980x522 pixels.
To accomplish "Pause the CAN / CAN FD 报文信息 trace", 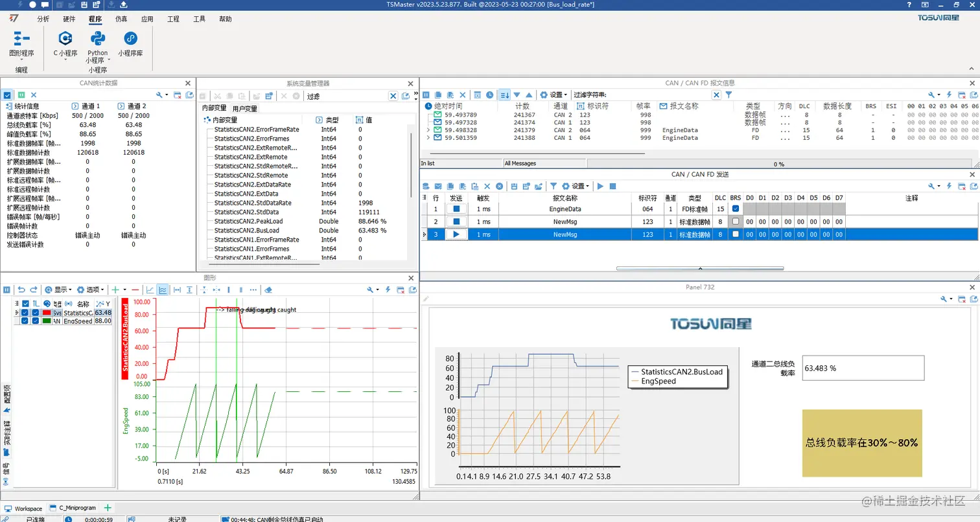I will click(x=426, y=95).
